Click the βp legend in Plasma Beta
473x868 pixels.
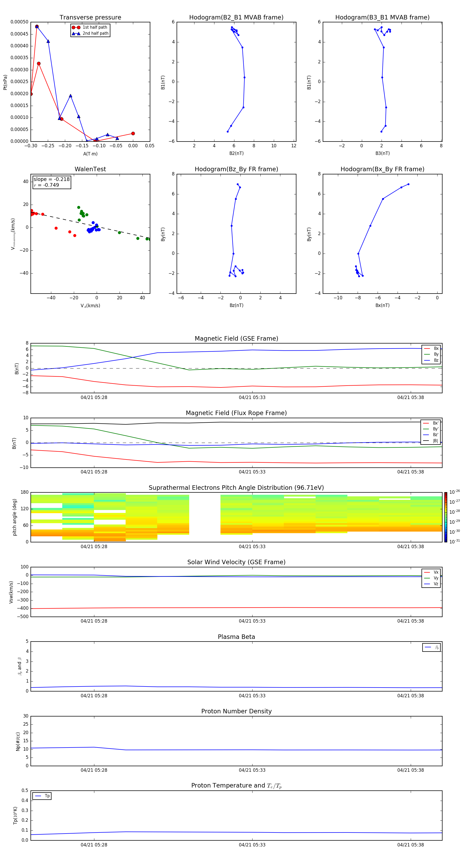431,647
